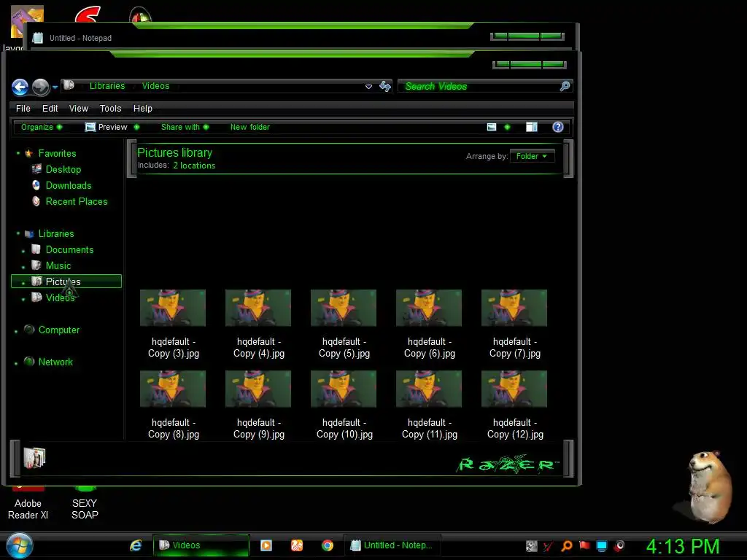Open Windows Media Player on taskbar
Screen dimensions: 747x560
(x=266, y=545)
